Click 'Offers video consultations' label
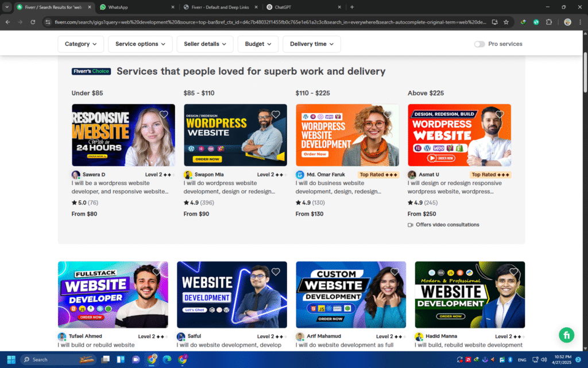Viewport: 588px width, 368px height. click(444, 225)
